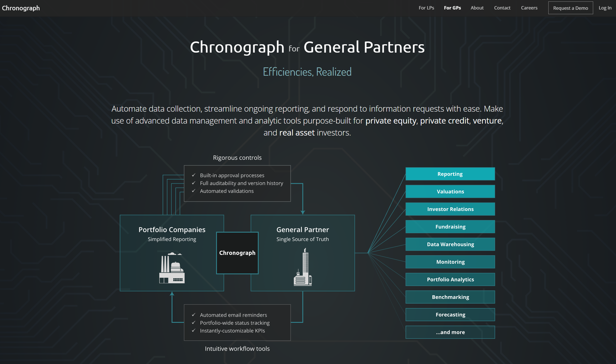Viewport: 616px width, 364px height.
Task: Open the For LPs menu item
Action: click(426, 8)
